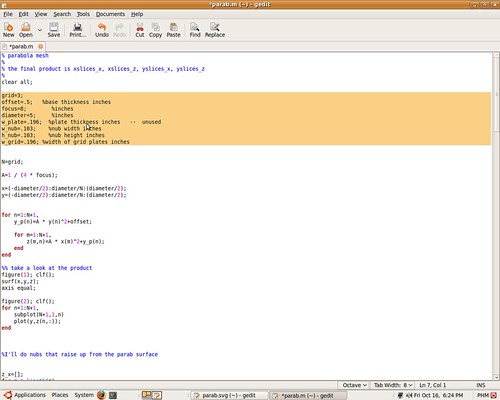Open the Tools menu
This screenshot has height=400, width=500.
point(83,14)
